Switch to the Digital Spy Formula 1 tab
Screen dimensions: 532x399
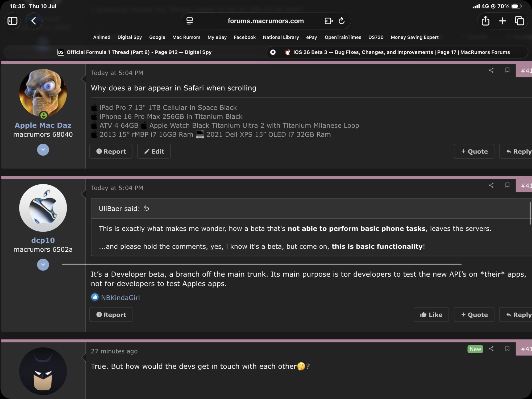135,52
